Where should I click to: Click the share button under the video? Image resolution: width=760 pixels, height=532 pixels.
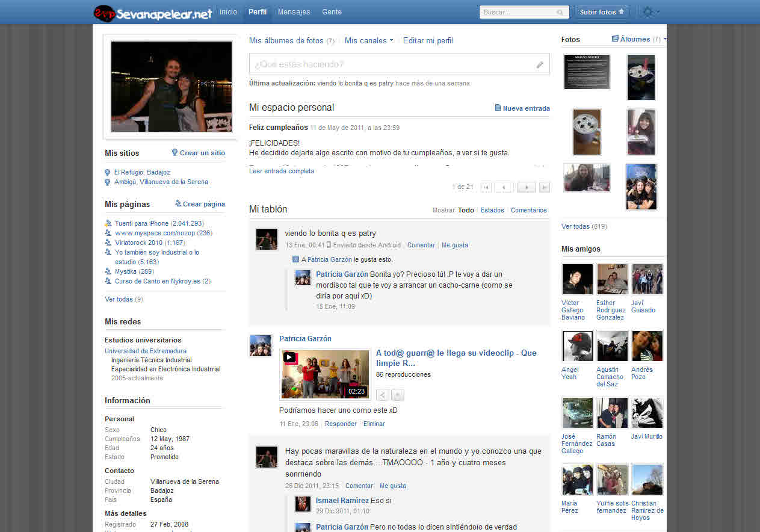coord(382,395)
